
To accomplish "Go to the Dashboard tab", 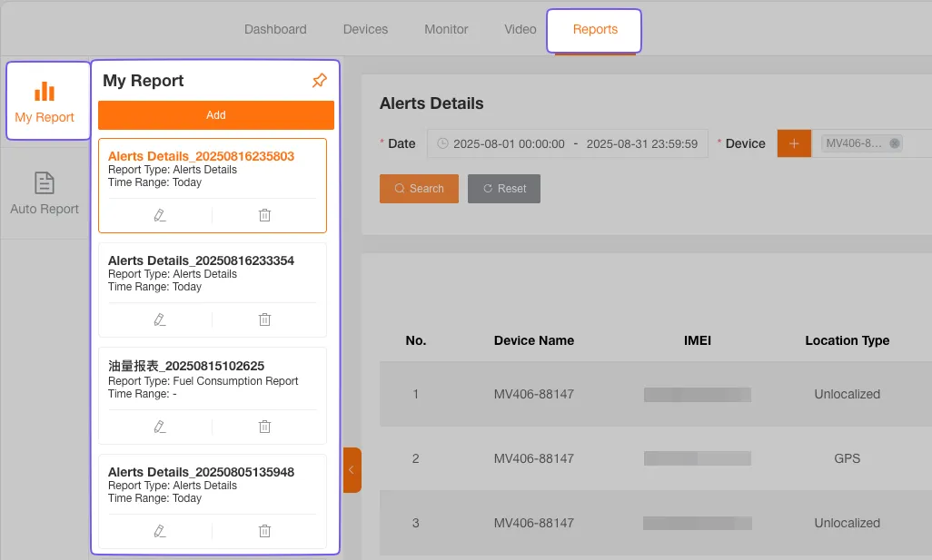I will pyautogui.click(x=275, y=29).
